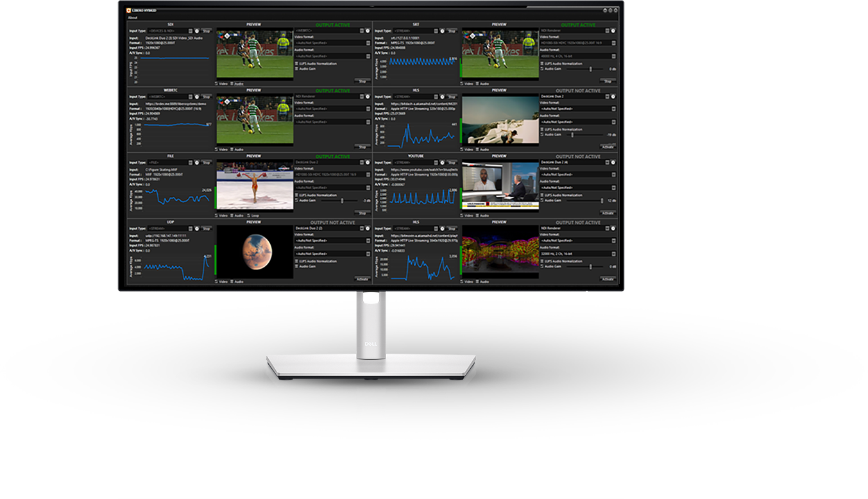This screenshot has width=868, height=499.
Task: Open the About menu
Action: pos(132,18)
